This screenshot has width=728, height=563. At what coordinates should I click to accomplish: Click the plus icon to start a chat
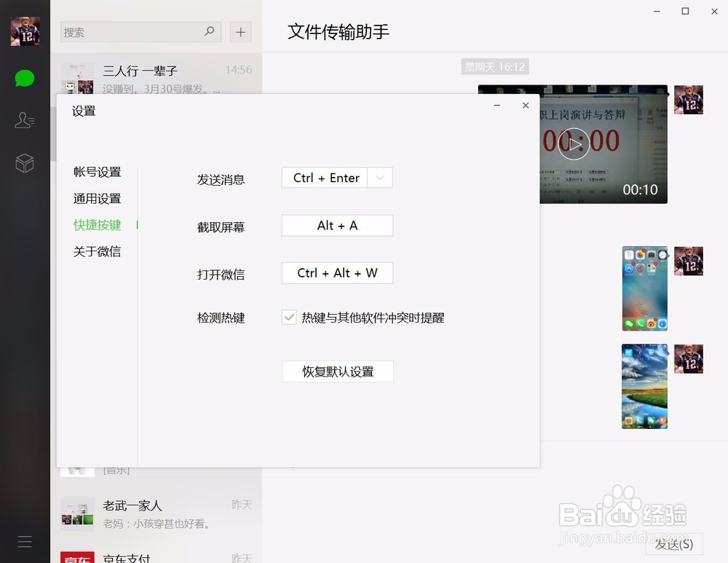240,32
